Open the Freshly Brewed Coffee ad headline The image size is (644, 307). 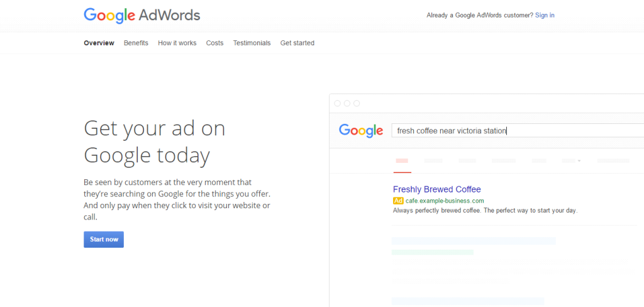pyautogui.click(x=436, y=189)
